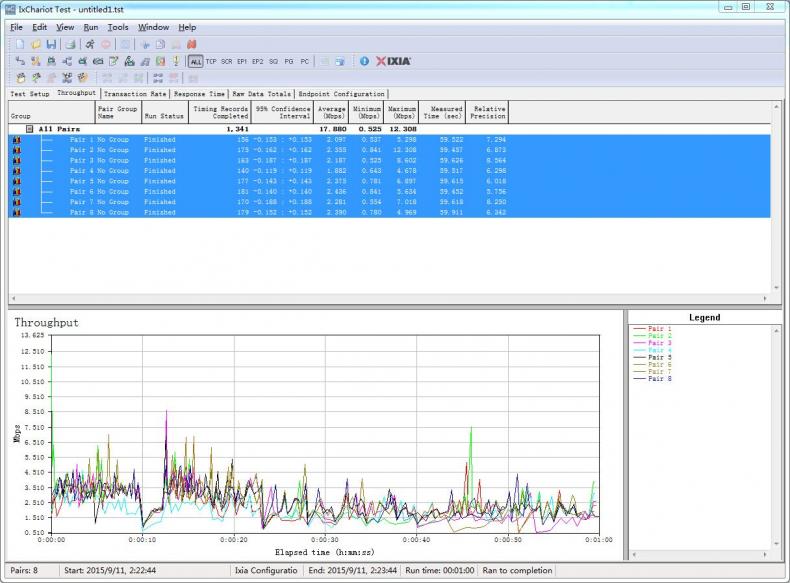
Task: Switch to the Endpoint Configuration tab
Action: coord(342,94)
